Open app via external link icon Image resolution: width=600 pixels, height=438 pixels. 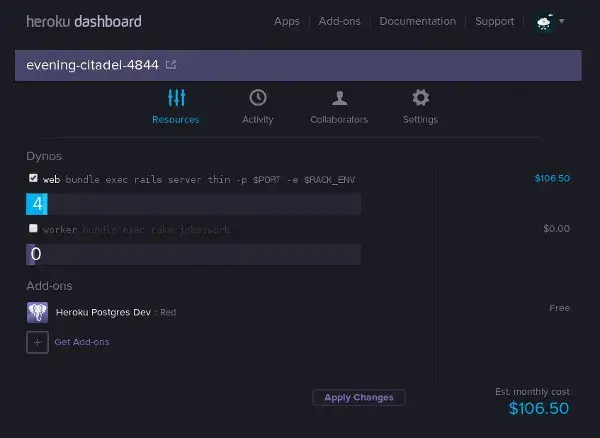[x=171, y=65]
